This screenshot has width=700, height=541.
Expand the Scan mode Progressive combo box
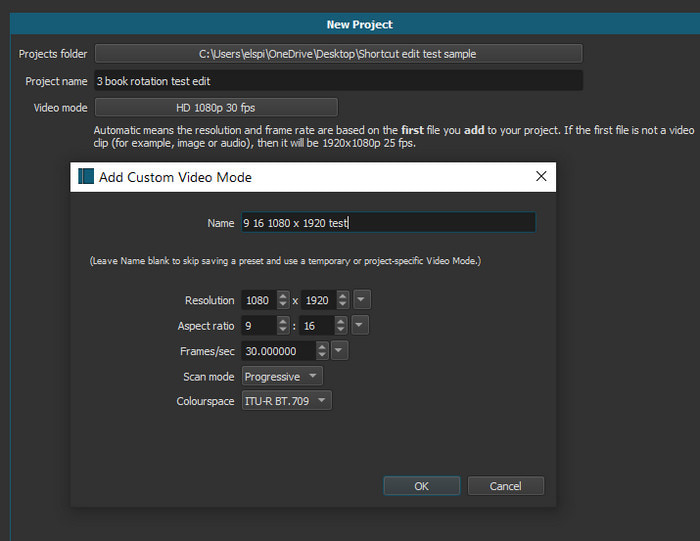click(283, 376)
